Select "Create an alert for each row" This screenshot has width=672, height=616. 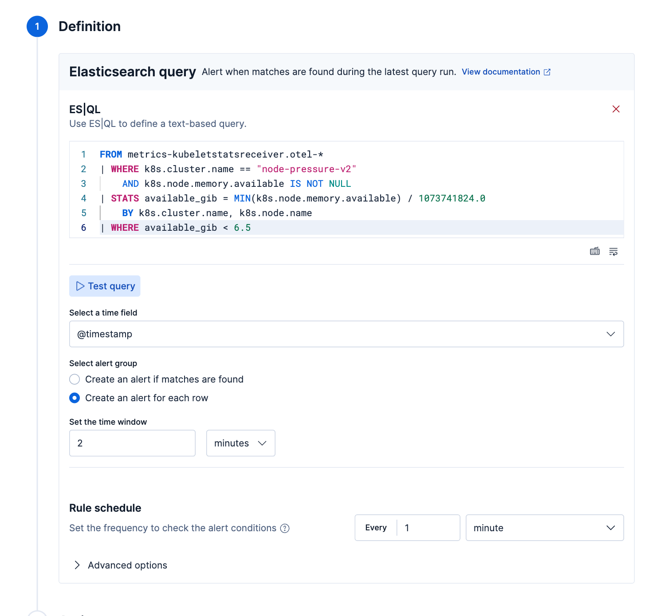(x=138, y=398)
